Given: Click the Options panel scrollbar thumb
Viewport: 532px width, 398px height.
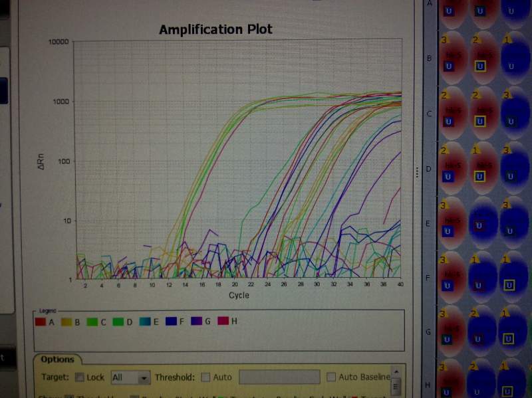Looking at the screenshot, I should point(396,387).
